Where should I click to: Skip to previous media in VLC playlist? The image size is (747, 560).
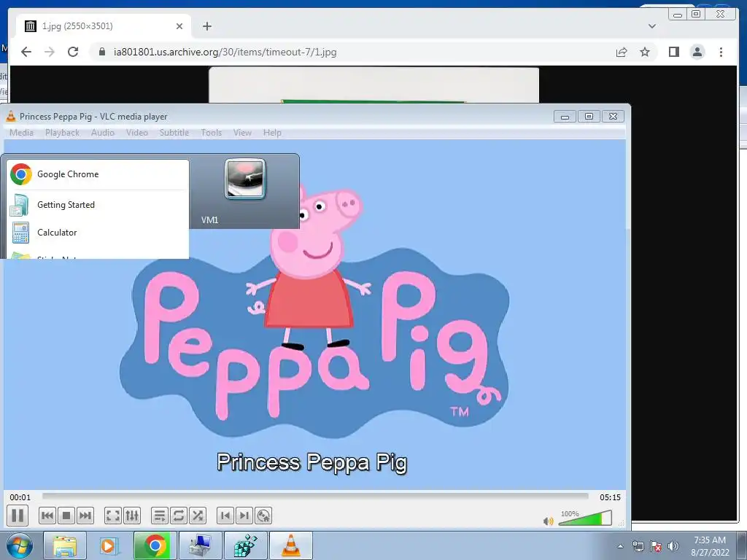pos(47,516)
